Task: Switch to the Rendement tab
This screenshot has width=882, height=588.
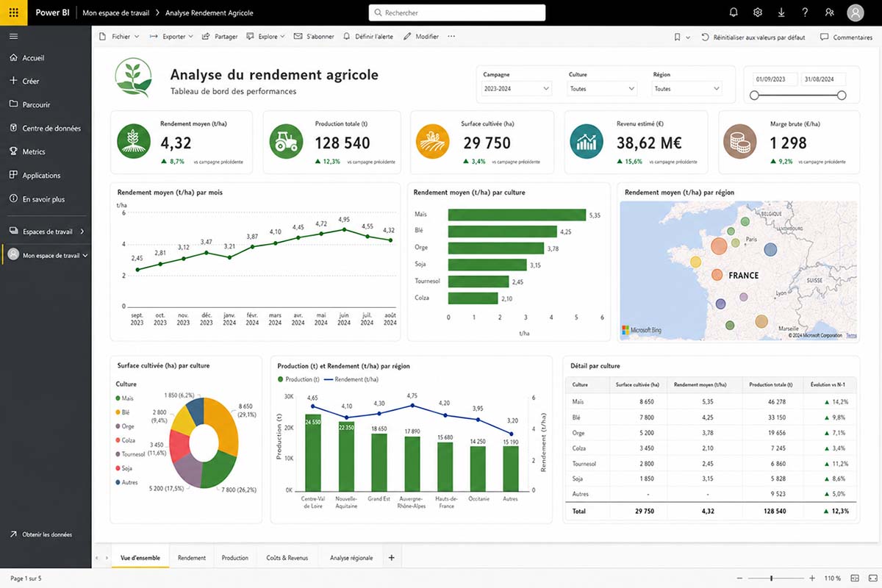Action: pyautogui.click(x=192, y=558)
